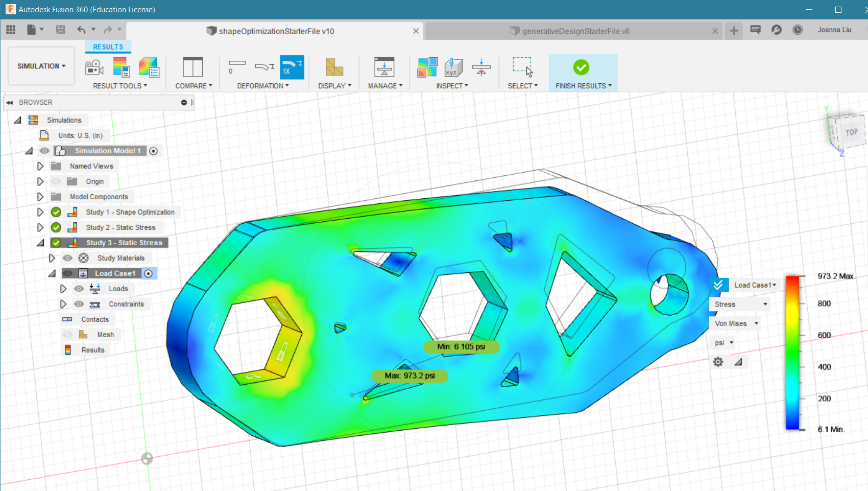Viewport: 868px width, 491px height.
Task: Click the Inspect surface probes icon
Action: pos(427,67)
